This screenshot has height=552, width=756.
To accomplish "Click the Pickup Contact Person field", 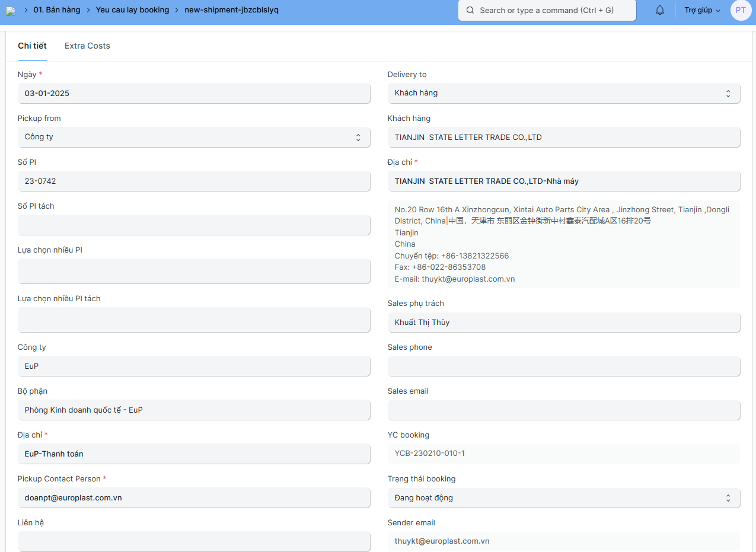I will click(x=194, y=497).
